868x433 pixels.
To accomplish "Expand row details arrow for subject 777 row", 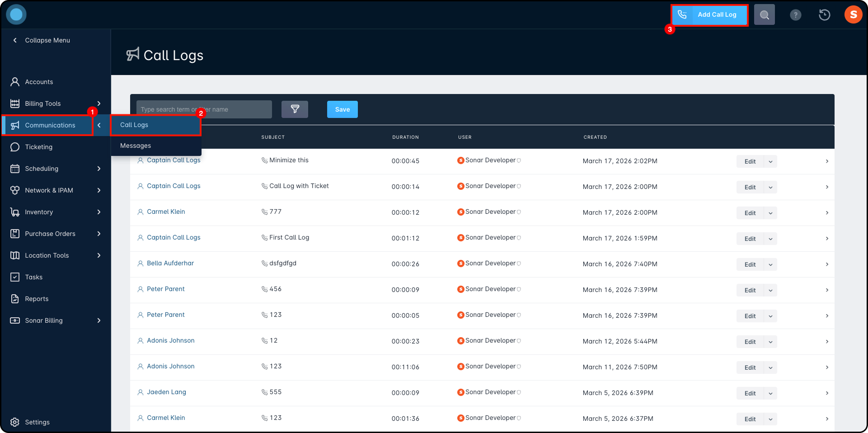I will pyautogui.click(x=827, y=213).
